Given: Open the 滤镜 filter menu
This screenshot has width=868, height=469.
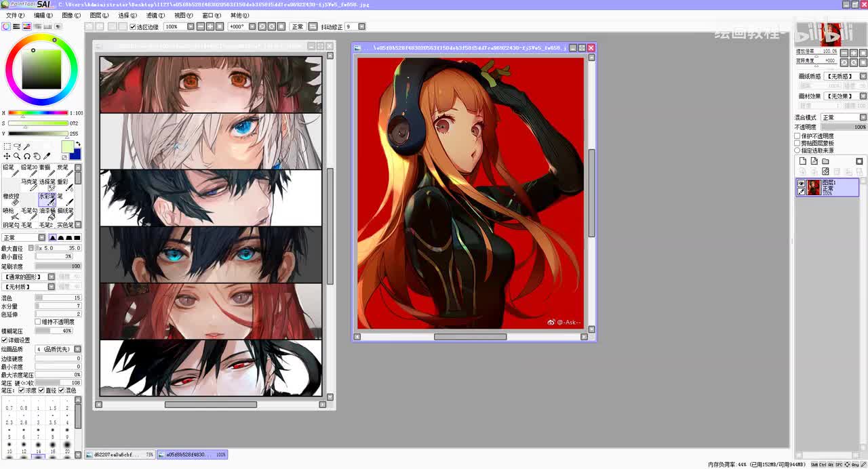Looking at the screenshot, I should point(155,16).
